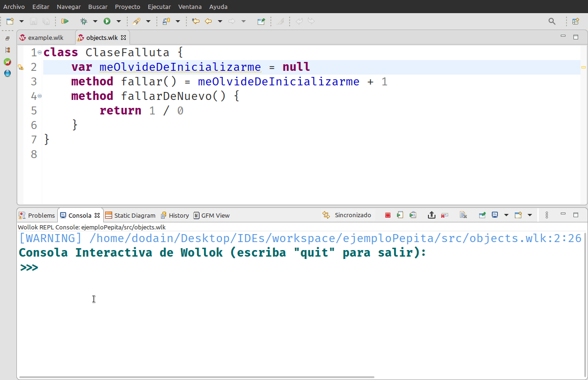Switch to the example.wlk editor tab
Viewport: 588px width, 380px height.
point(46,38)
